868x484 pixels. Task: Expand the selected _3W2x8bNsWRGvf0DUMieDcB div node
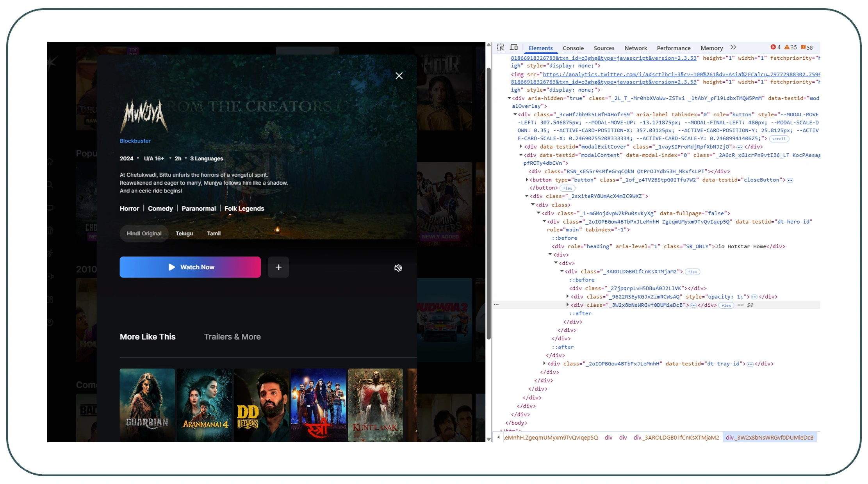[568, 305]
